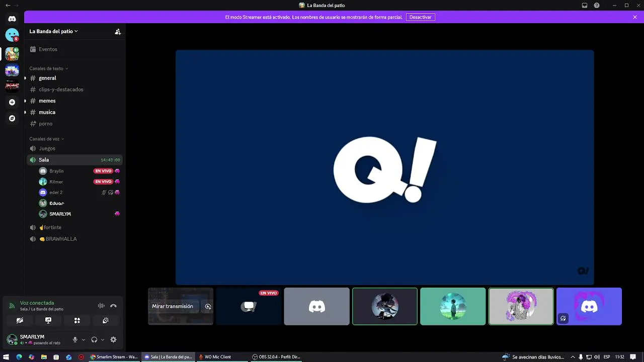Start an activity from voice panel
Screen dimensions: 644x362
[x=77, y=320]
